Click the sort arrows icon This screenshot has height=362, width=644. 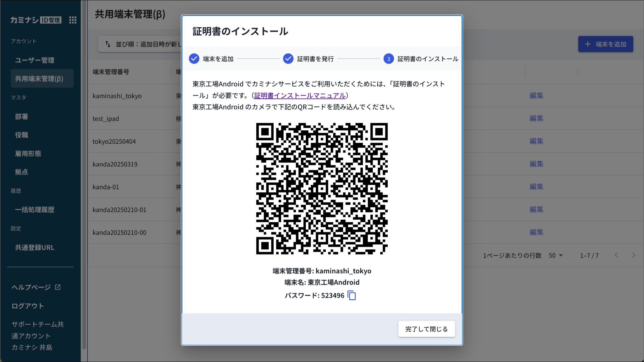(108, 44)
